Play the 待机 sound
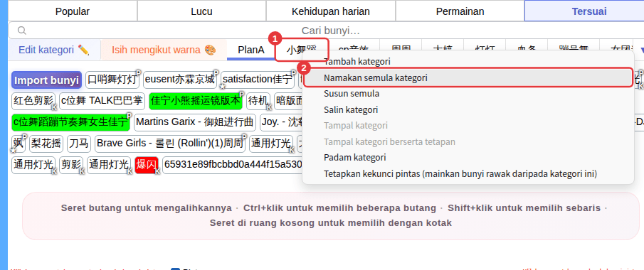This screenshot has height=270, width=644. click(258, 102)
